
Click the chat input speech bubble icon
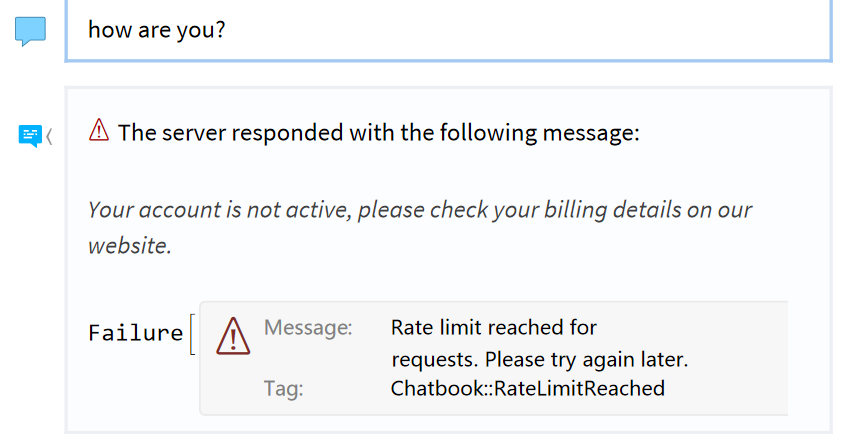coord(30,31)
